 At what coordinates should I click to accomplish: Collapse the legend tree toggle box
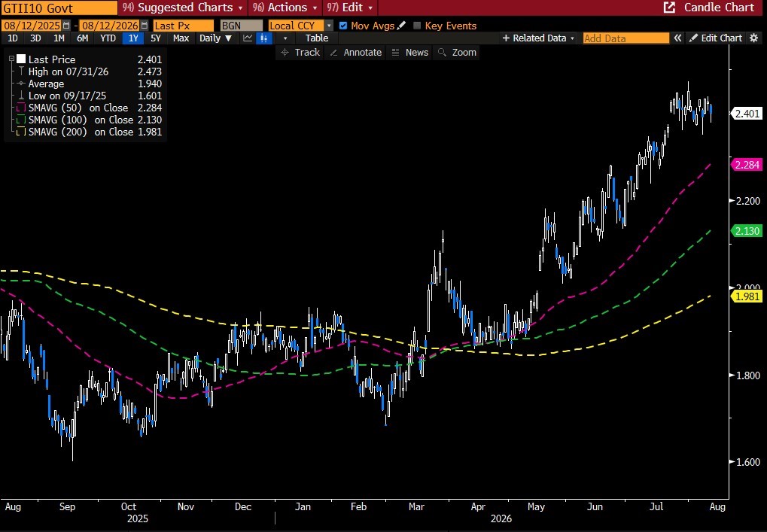pyautogui.click(x=12, y=59)
